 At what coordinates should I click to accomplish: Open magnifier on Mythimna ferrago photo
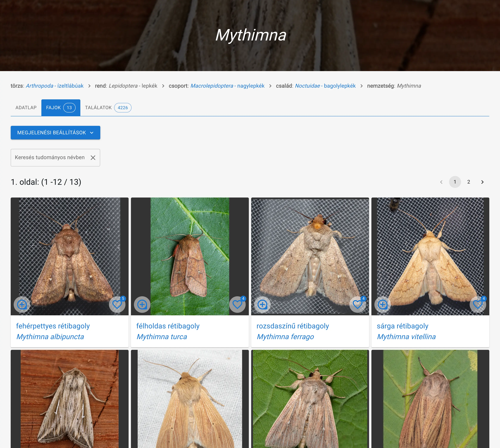(262, 304)
